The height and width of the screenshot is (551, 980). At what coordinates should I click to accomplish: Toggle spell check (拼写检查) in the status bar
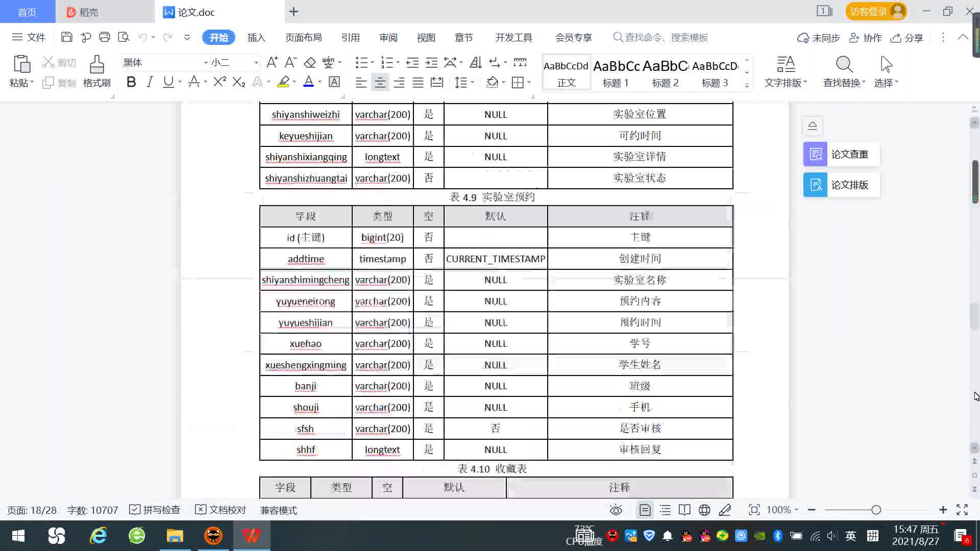[155, 510]
